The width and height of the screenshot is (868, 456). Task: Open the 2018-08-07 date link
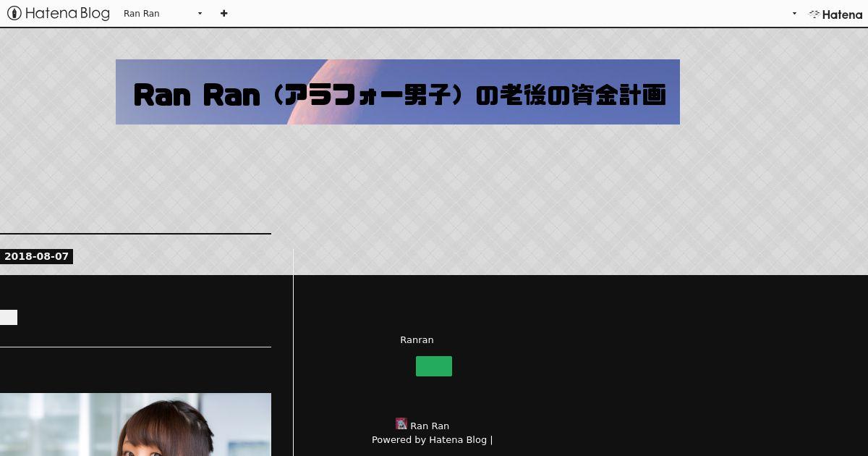pos(36,256)
